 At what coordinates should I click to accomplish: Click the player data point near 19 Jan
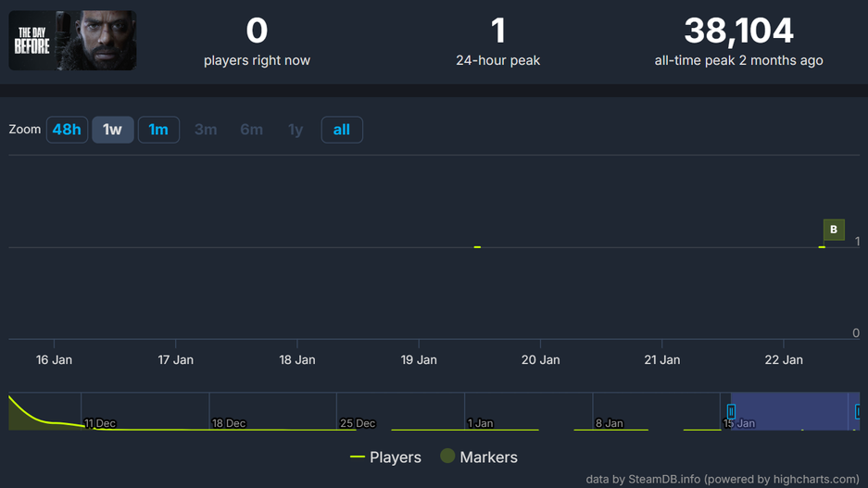tap(477, 247)
